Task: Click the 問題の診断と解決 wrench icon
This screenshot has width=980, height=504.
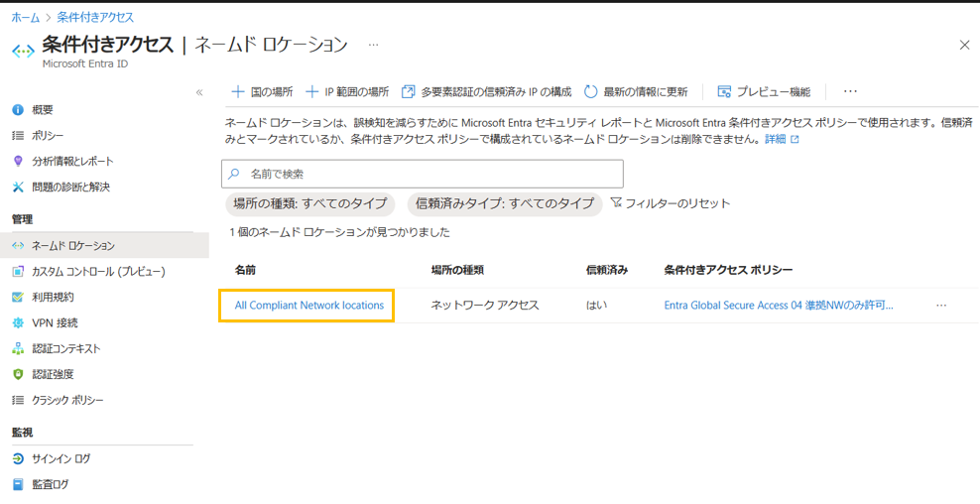Action: point(18,187)
